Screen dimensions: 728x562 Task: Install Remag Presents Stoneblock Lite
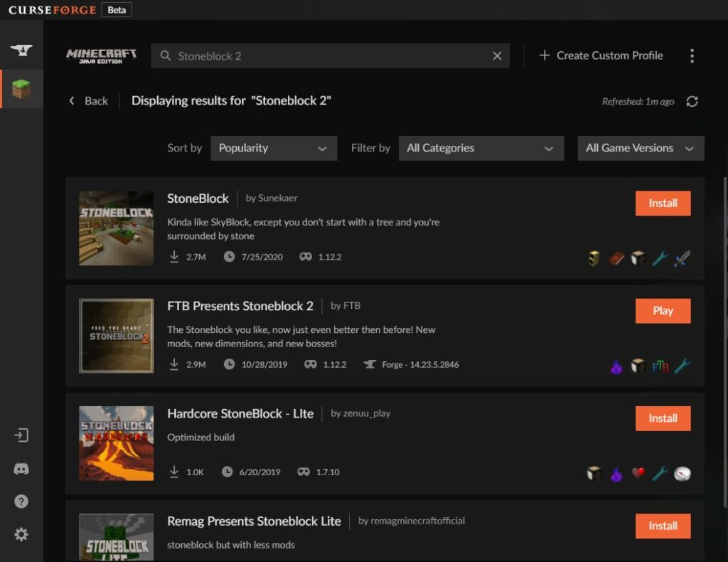663,526
